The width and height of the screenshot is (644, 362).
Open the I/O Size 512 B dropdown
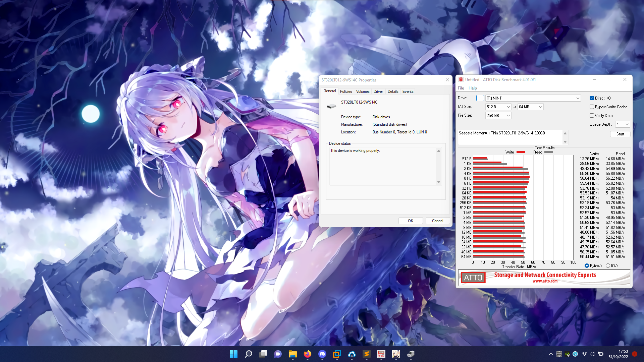point(498,107)
